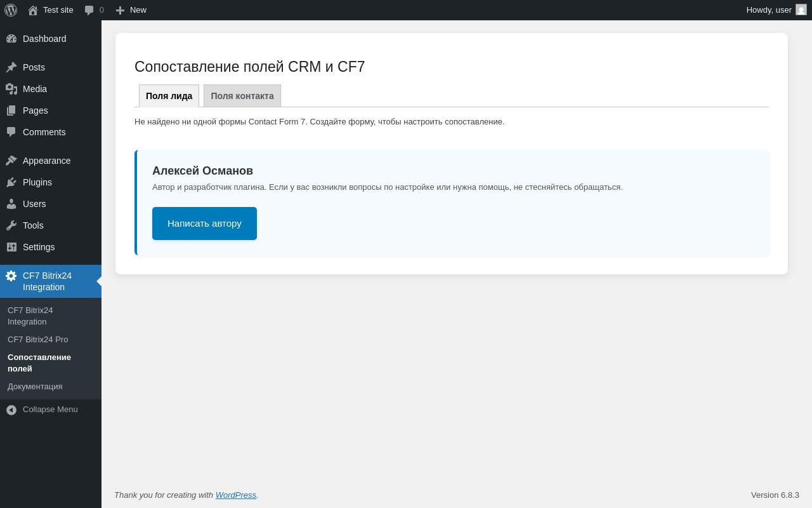Switch to the Поля контакта tab
Screen dimensions: 812x508
(242, 96)
